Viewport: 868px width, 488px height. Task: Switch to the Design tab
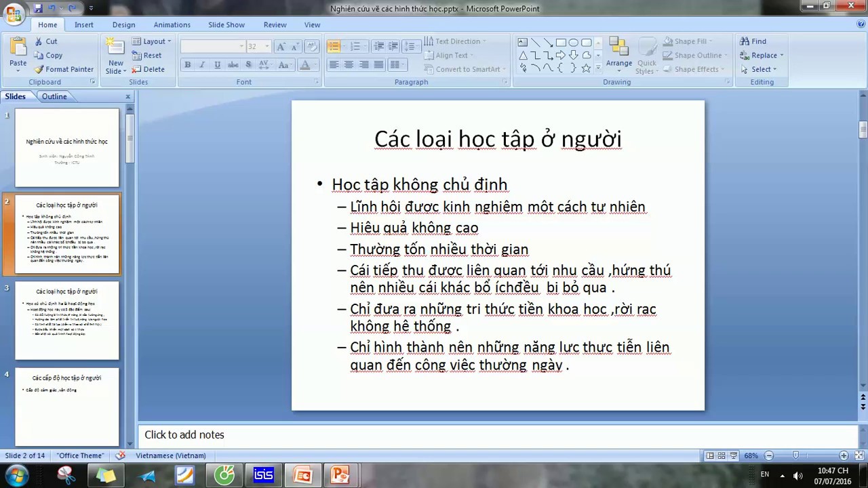pyautogui.click(x=123, y=24)
